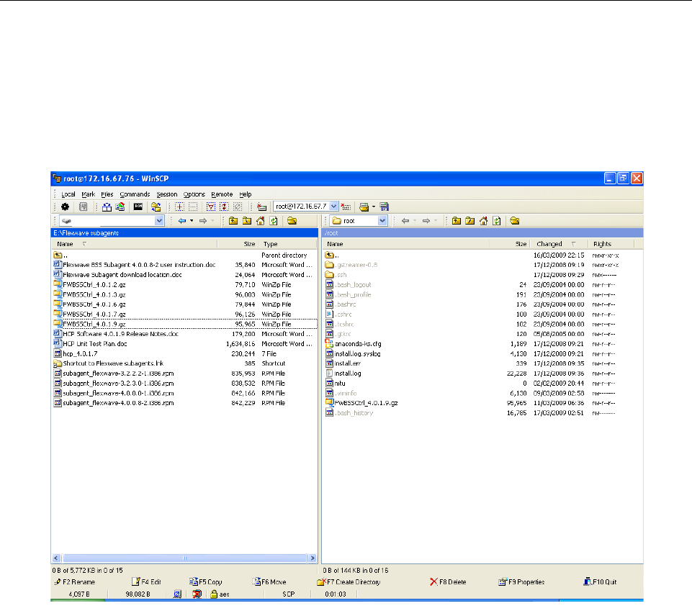Viewport: 692px width, 616px height.
Task: Expand saved sessions dropdown arrow
Action: pos(373,207)
